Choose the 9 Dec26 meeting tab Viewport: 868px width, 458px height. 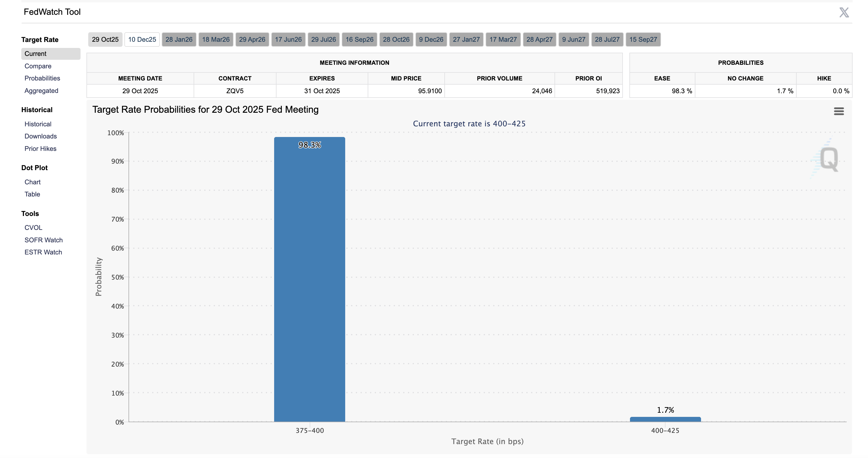click(431, 39)
